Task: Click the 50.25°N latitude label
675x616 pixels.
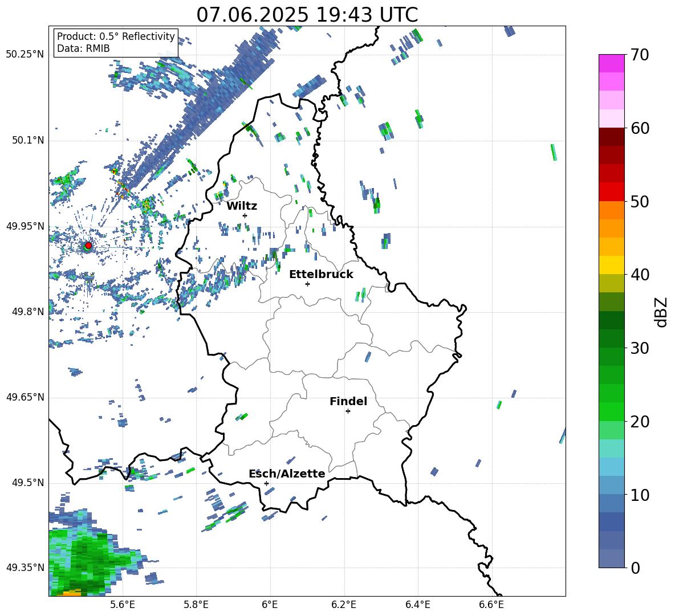Action: pyautogui.click(x=25, y=55)
